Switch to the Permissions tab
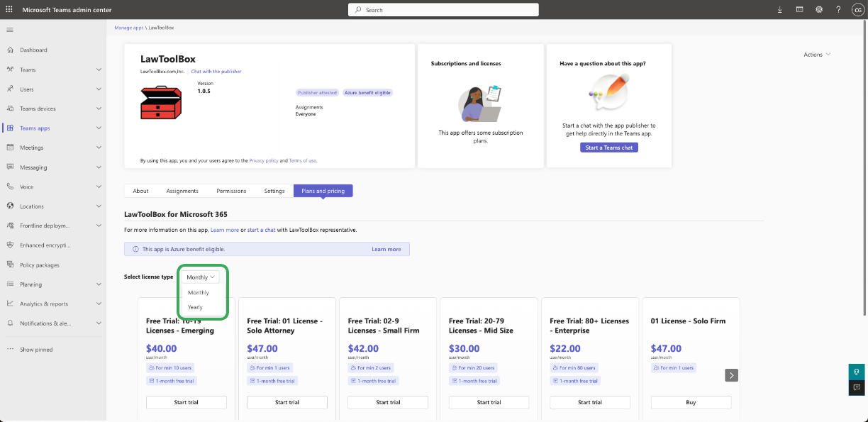 tap(231, 191)
